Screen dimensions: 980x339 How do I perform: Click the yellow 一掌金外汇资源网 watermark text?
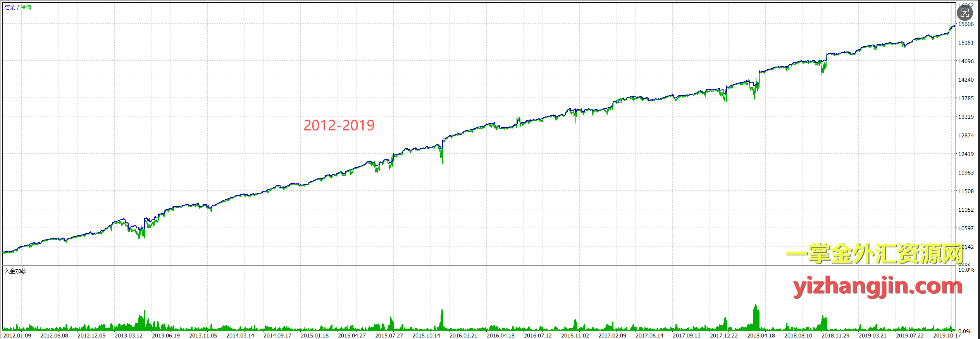[874, 254]
